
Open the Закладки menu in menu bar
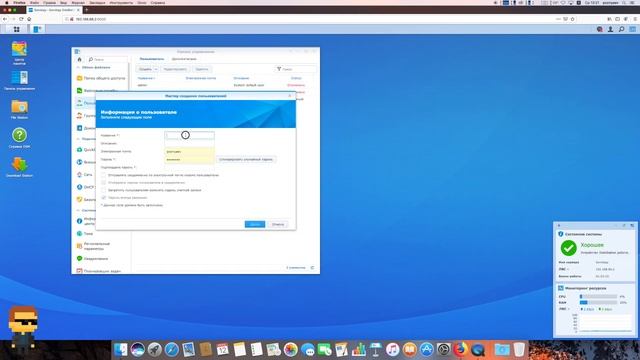(97, 2)
